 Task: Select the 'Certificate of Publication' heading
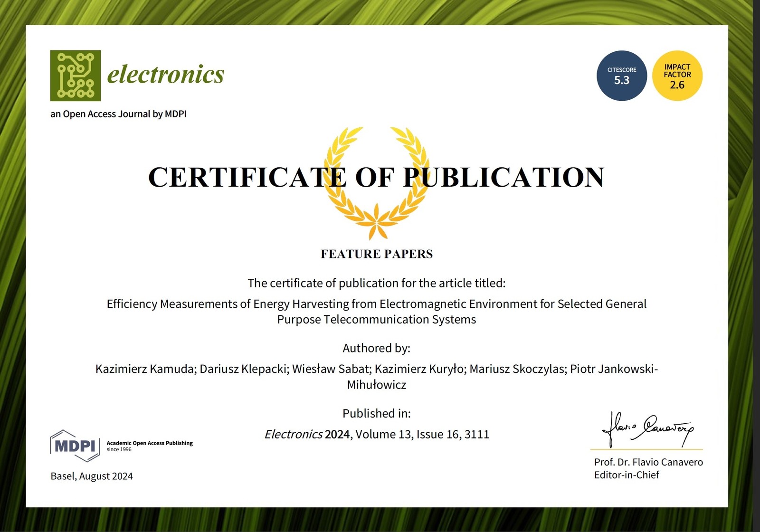pyautogui.click(x=376, y=177)
